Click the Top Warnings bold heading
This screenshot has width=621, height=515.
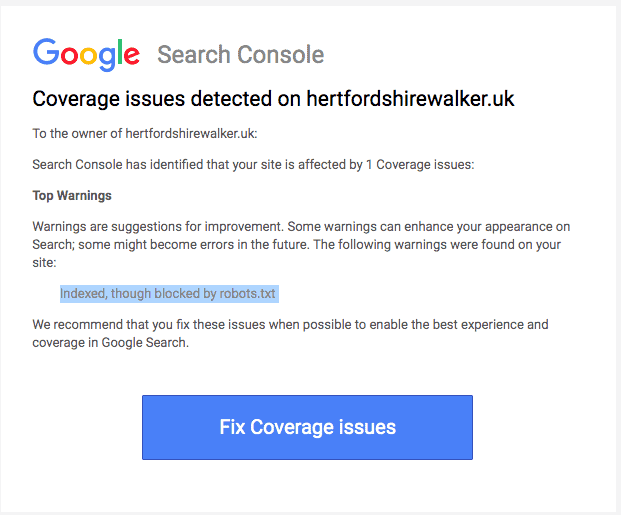coord(72,195)
